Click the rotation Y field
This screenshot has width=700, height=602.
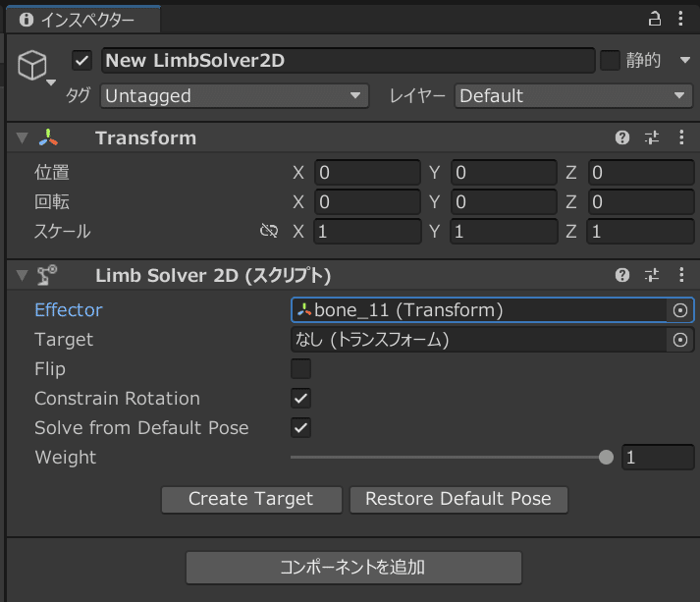(504, 202)
